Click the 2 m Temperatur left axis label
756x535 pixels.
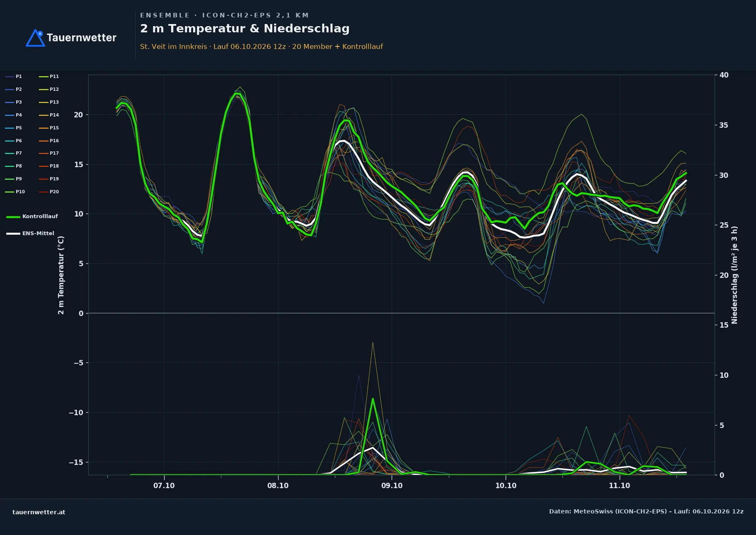61,275
